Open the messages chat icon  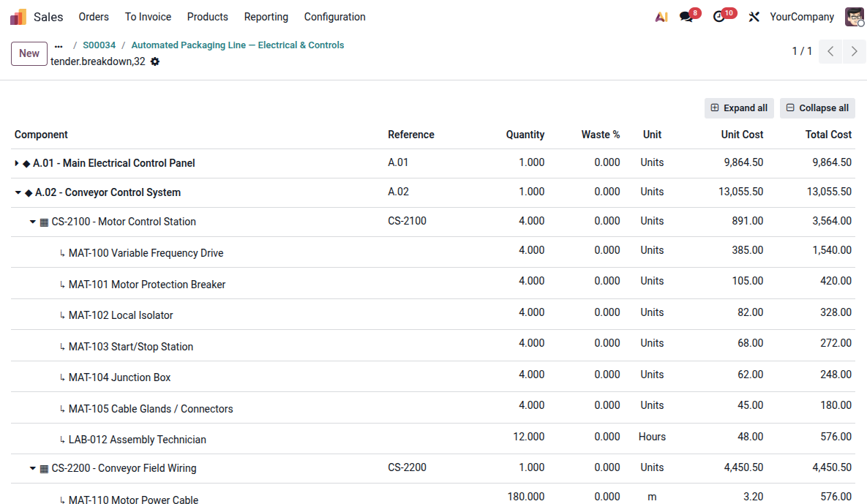coord(687,17)
